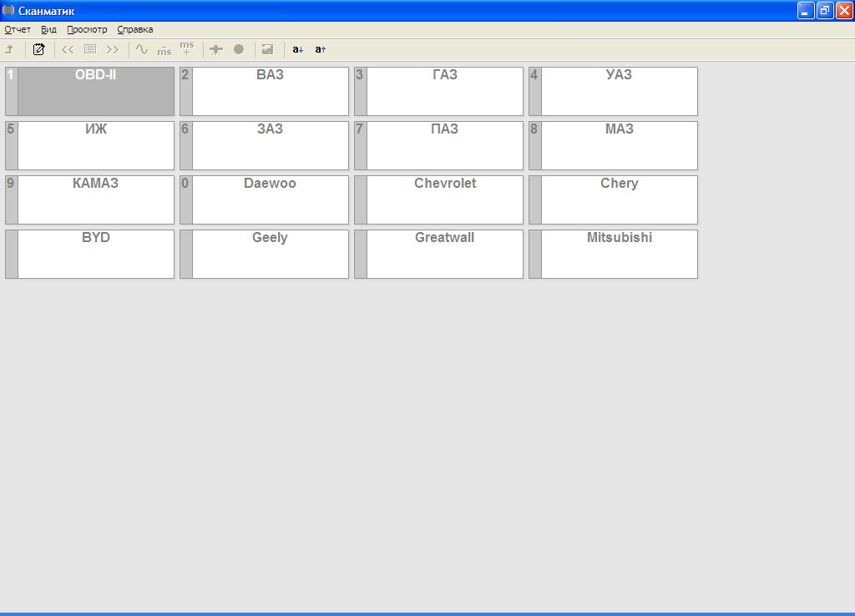Increase font size with a-up icon
This screenshot has width=855, height=616.
321,49
